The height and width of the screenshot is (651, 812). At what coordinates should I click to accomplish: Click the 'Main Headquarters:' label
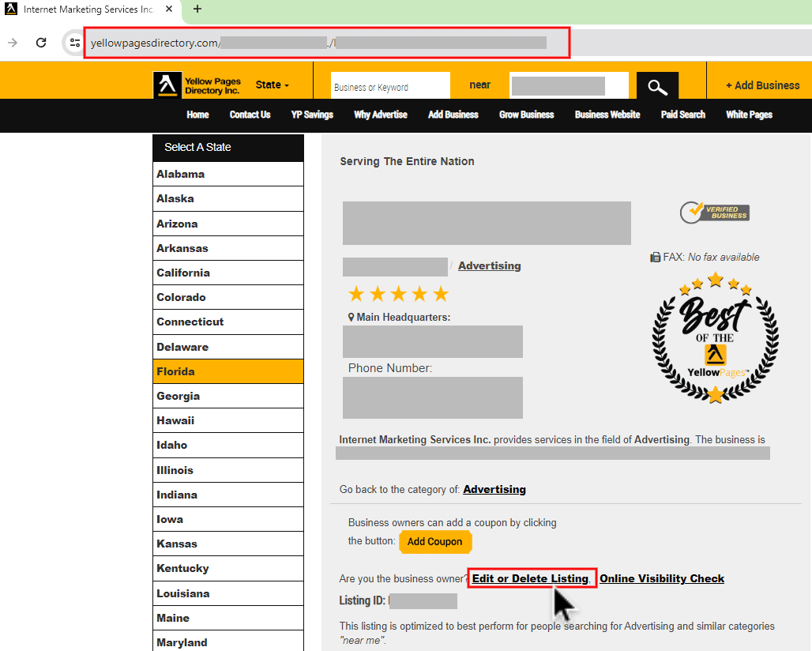[404, 317]
